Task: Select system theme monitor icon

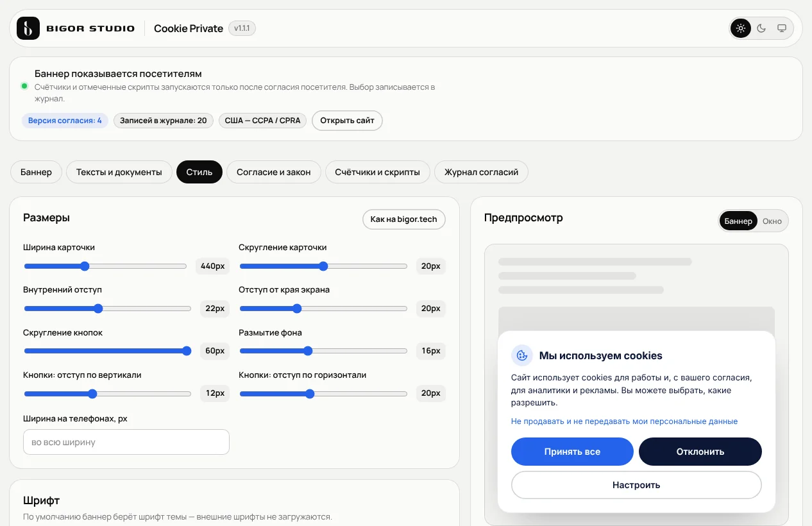Action: click(782, 28)
